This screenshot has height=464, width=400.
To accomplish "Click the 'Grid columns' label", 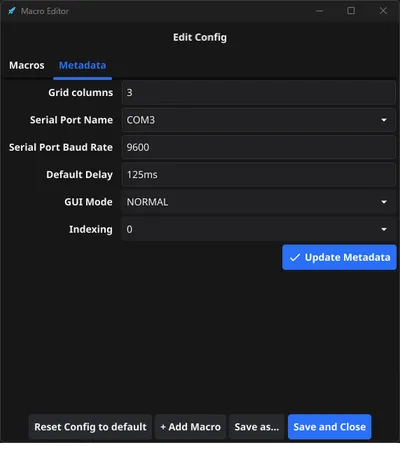I will point(81,92).
